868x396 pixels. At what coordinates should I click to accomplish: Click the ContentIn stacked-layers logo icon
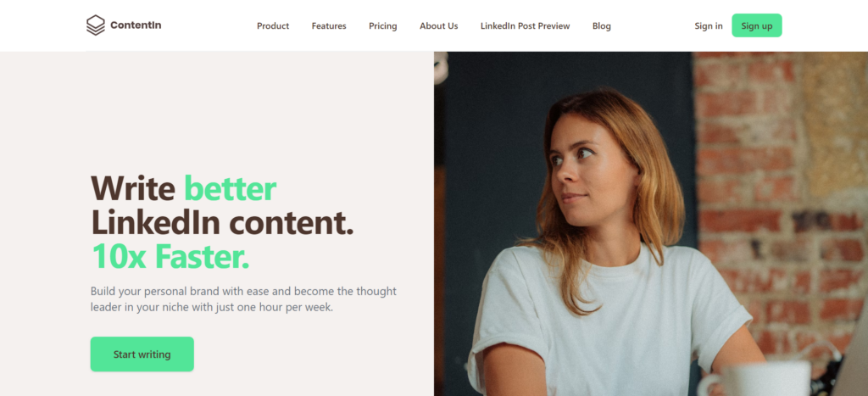pos(95,25)
